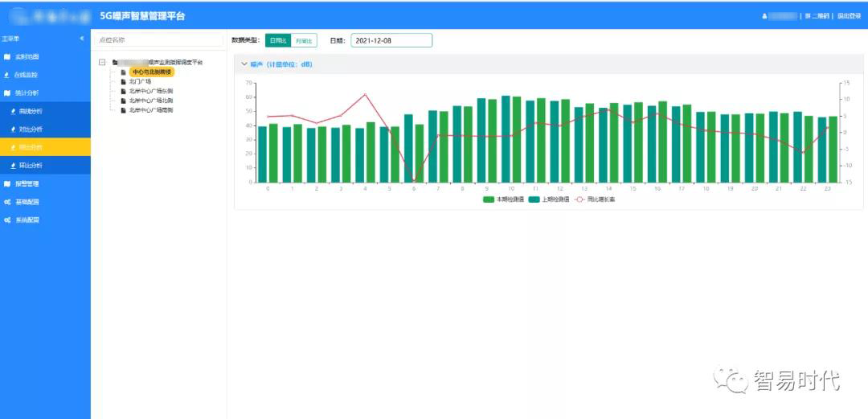Viewport: 868px width, 419px height.
Task: Open 基础配置 in the sidebar
Action: [x=27, y=202]
